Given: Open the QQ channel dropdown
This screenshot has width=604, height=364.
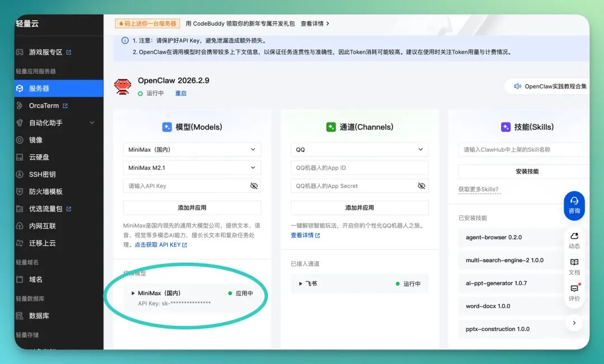Looking at the screenshot, I should click(x=360, y=149).
